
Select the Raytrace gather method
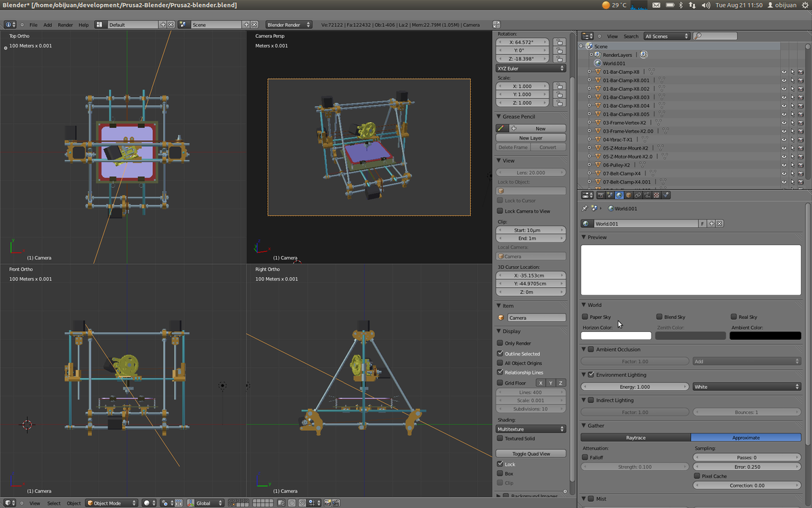point(635,438)
